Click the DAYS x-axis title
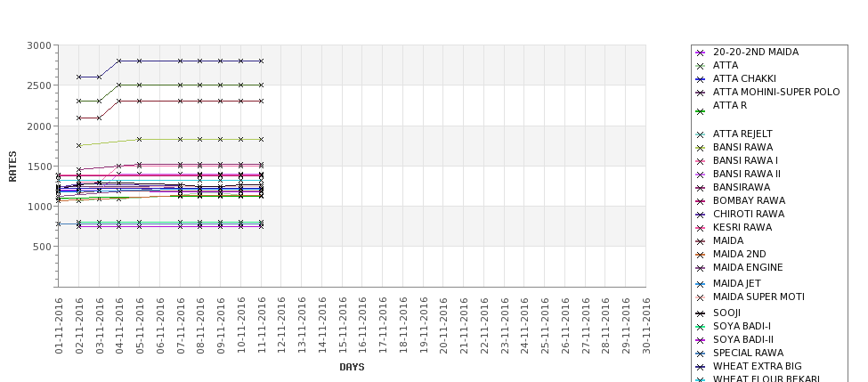Viewport: 868px width, 382px height. pyautogui.click(x=352, y=367)
